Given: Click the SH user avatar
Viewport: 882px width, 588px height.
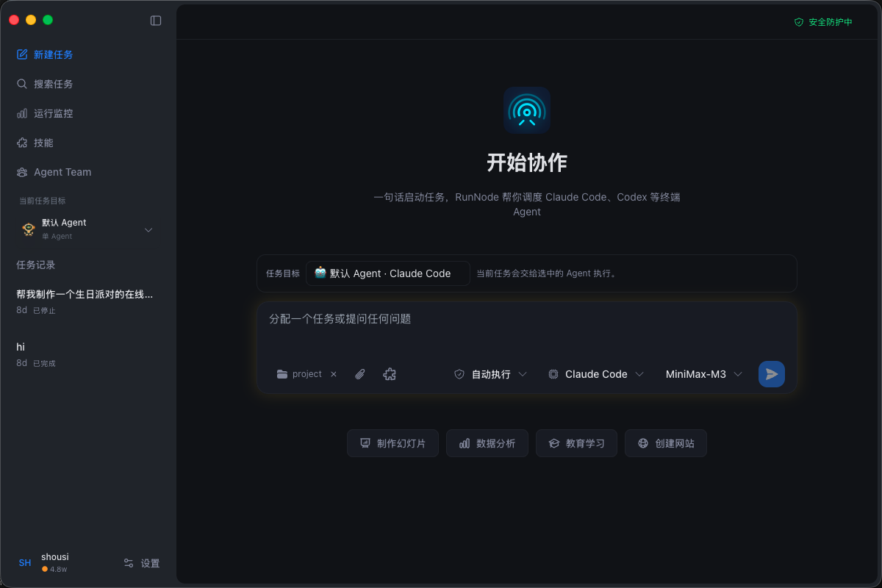Looking at the screenshot, I should tap(25, 563).
